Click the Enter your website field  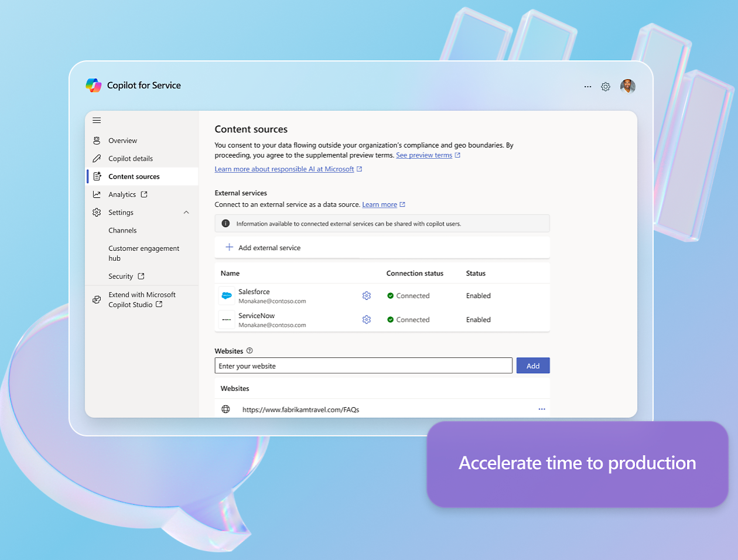coord(363,366)
